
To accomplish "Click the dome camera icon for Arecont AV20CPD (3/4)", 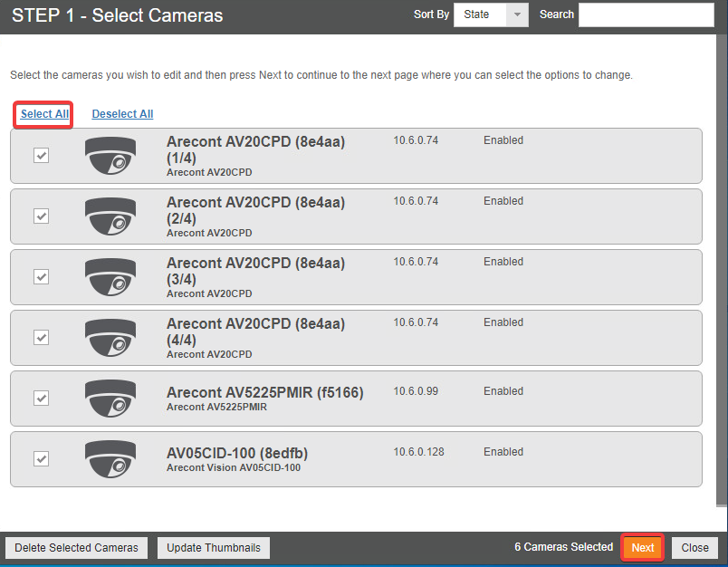I will click(110, 277).
